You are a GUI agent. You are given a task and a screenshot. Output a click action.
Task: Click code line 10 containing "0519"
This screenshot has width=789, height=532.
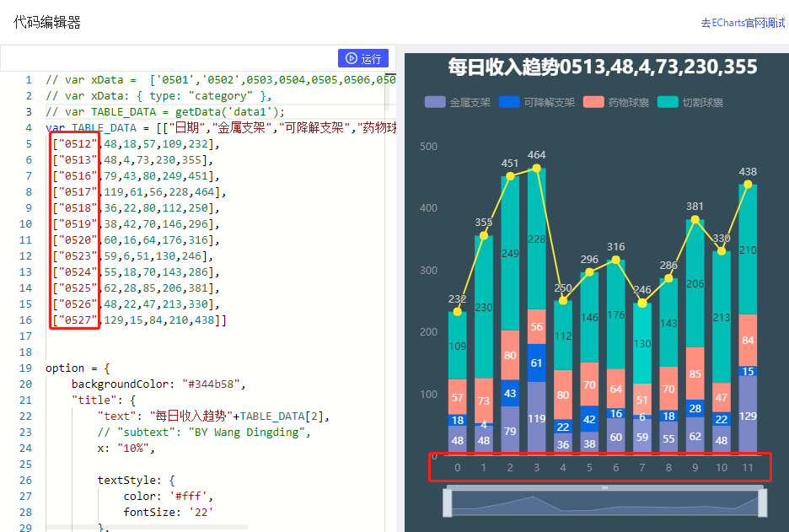point(136,224)
